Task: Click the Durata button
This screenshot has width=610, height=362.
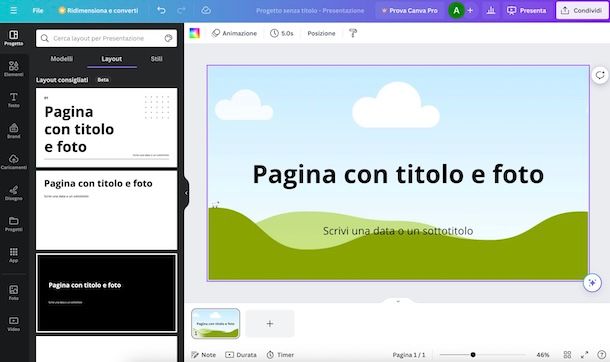Action: tap(241, 355)
